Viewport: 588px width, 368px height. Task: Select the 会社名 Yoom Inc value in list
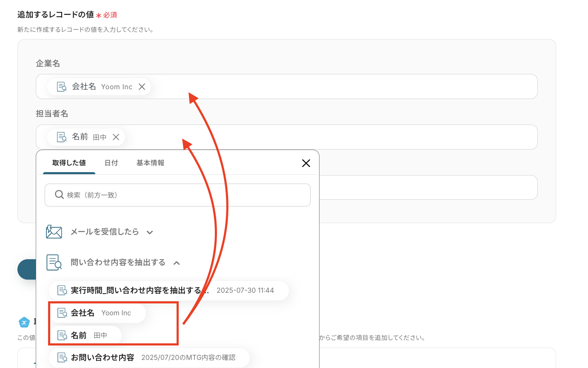[x=97, y=313]
